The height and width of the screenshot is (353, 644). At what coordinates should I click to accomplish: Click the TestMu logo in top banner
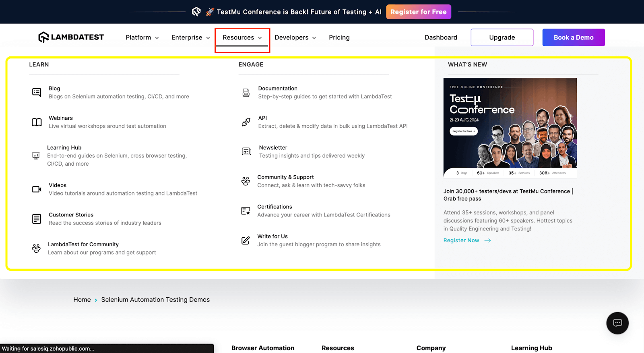196,12
